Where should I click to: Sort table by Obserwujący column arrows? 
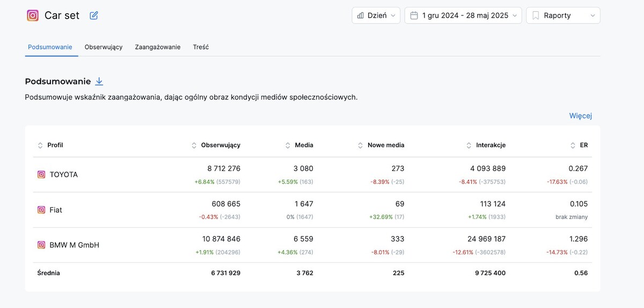pyautogui.click(x=194, y=145)
